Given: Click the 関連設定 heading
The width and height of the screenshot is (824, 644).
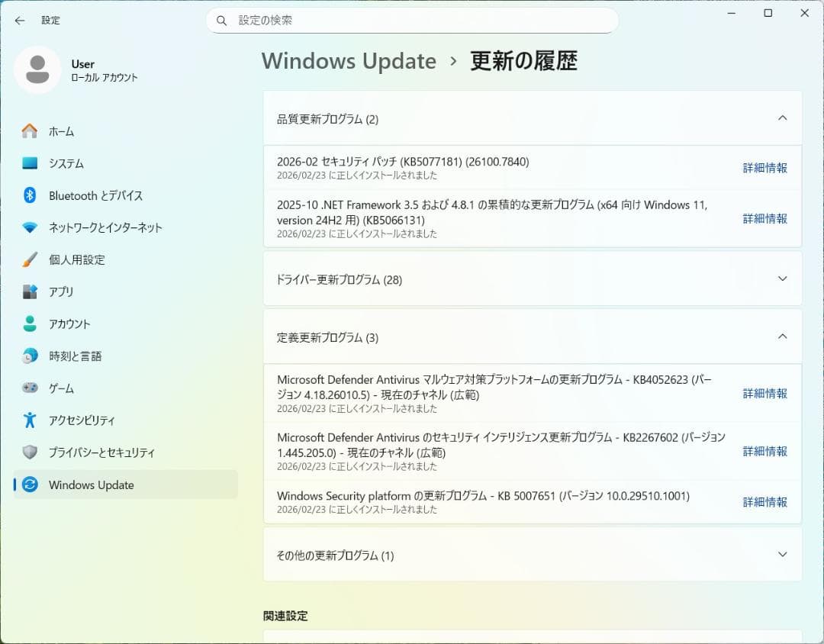Looking at the screenshot, I should pos(285,616).
